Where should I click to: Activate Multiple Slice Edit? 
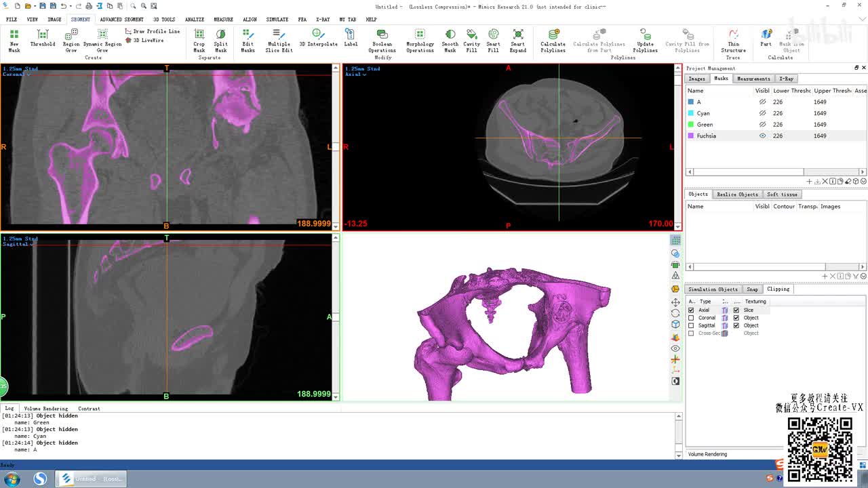pyautogui.click(x=279, y=40)
